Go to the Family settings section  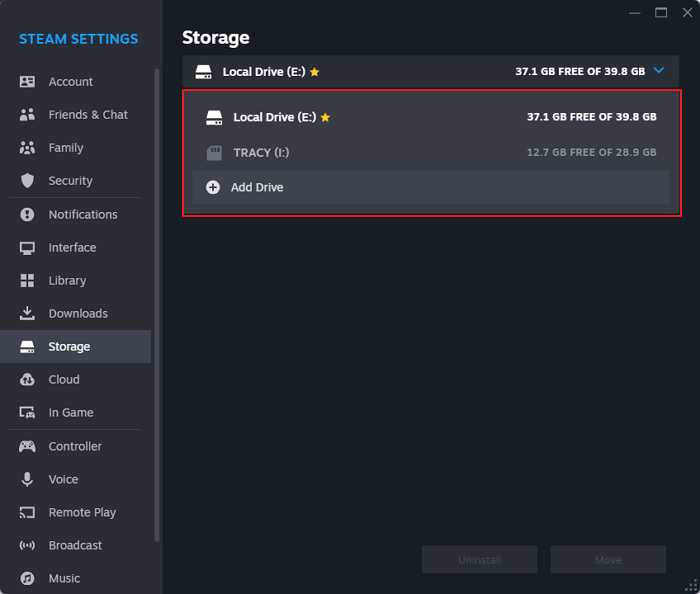click(75, 148)
